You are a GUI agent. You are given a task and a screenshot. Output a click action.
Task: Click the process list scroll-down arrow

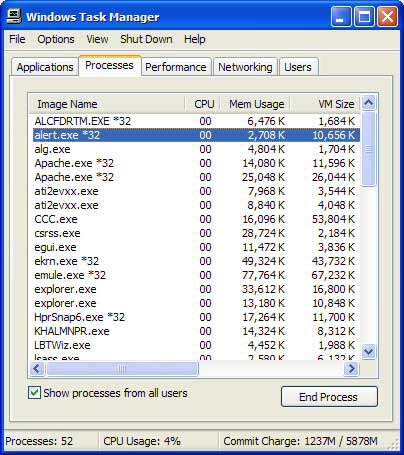pos(369,352)
